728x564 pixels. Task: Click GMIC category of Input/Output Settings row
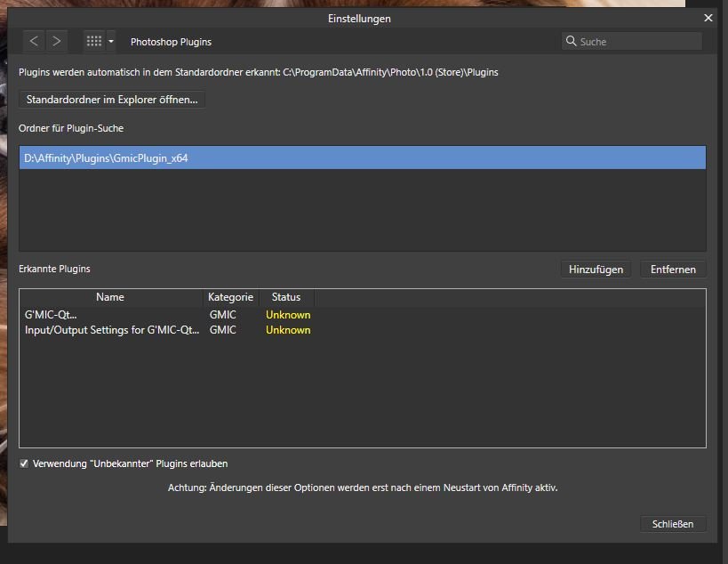223,330
